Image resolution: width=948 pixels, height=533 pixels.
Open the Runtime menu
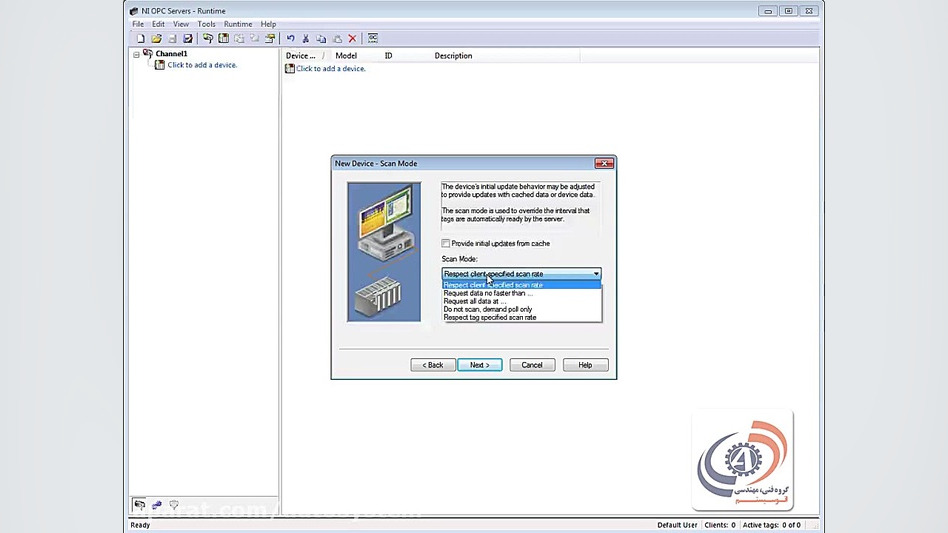pyautogui.click(x=238, y=24)
